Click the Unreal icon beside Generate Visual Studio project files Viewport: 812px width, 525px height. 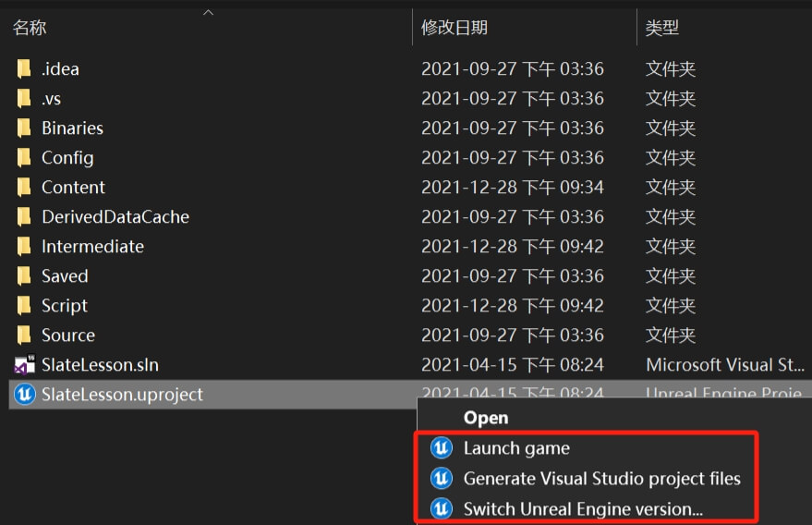pos(442,479)
